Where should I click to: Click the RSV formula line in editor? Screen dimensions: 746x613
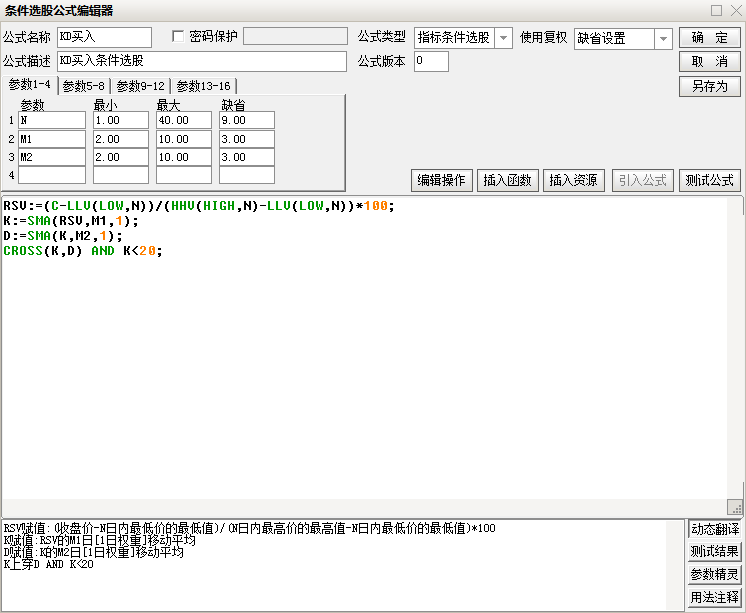pyautogui.click(x=199, y=206)
